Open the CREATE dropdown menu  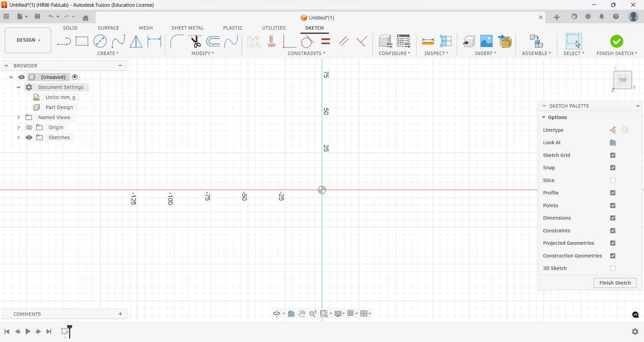tap(108, 53)
